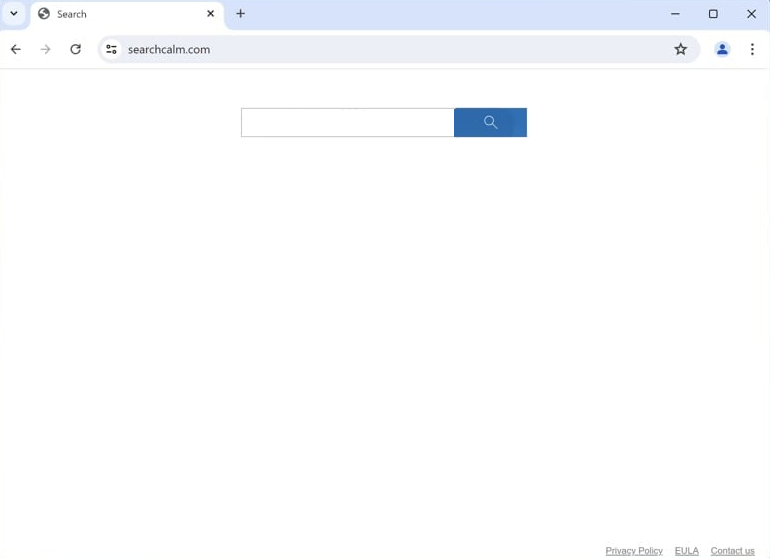The image size is (770, 558).
Task: Open the three-dot Chrome menu
Action: coord(752,49)
